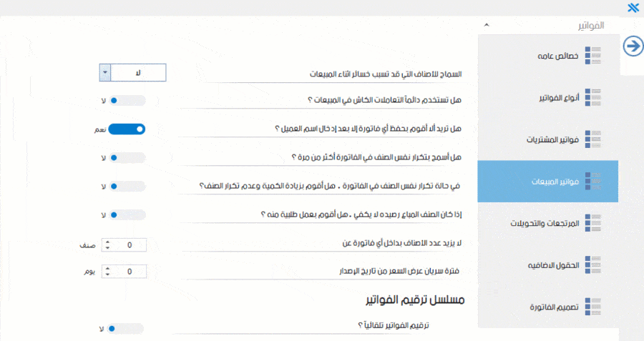Screen dimensions: 644x341
Task: Open the الحقول الاضافيه section
Action: pyautogui.click(x=548, y=265)
